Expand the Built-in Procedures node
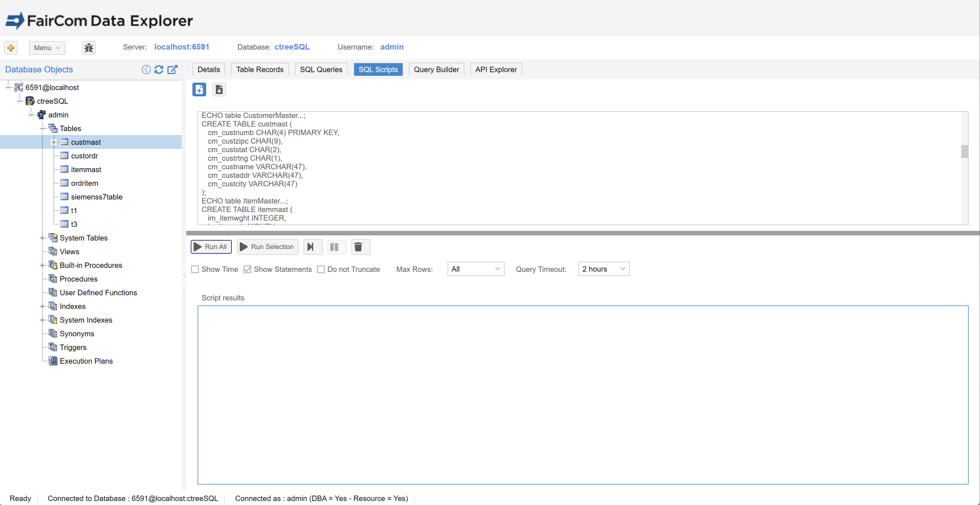This screenshot has height=505, width=980. (x=43, y=265)
